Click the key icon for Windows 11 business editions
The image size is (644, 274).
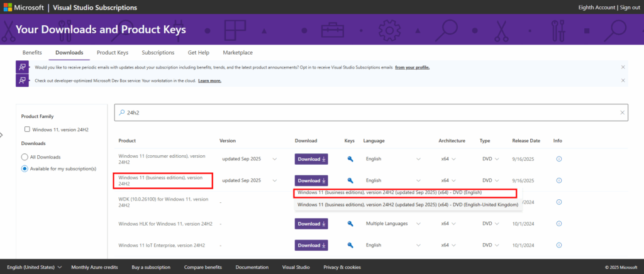350,180
